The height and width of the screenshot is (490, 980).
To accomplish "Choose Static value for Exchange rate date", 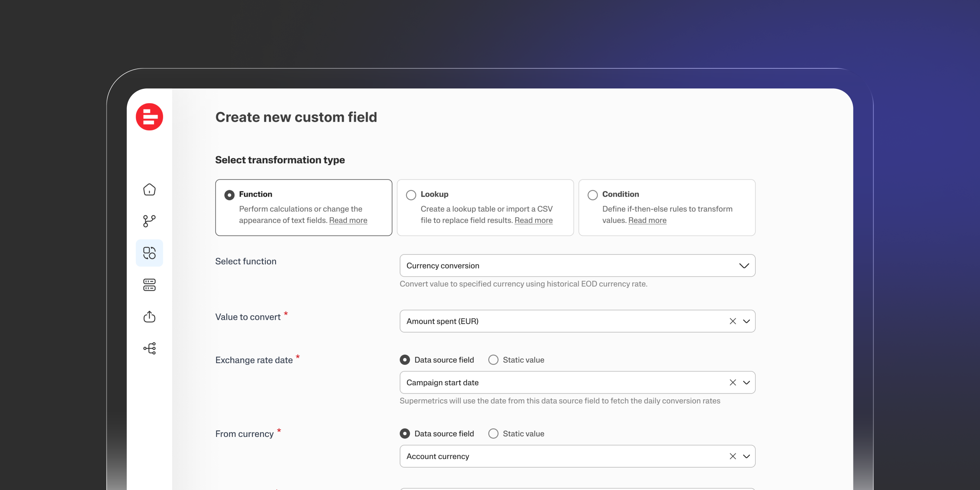I will pos(493,360).
